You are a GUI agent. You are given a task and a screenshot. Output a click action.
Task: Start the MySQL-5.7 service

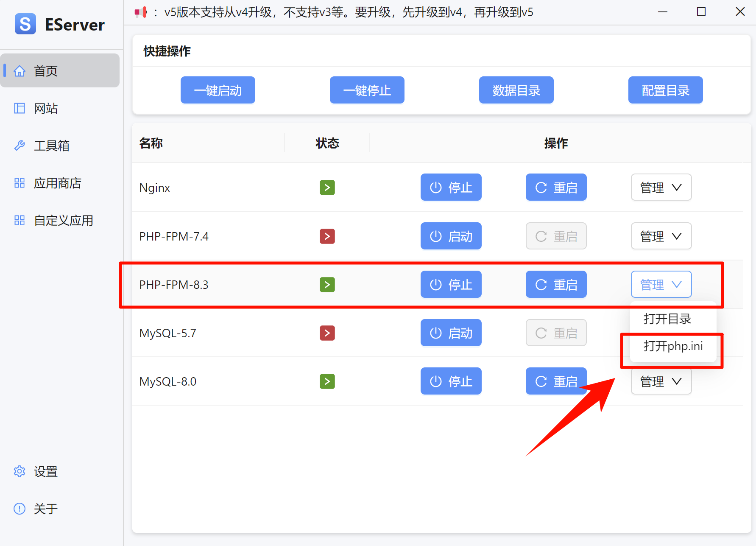(451, 333)
